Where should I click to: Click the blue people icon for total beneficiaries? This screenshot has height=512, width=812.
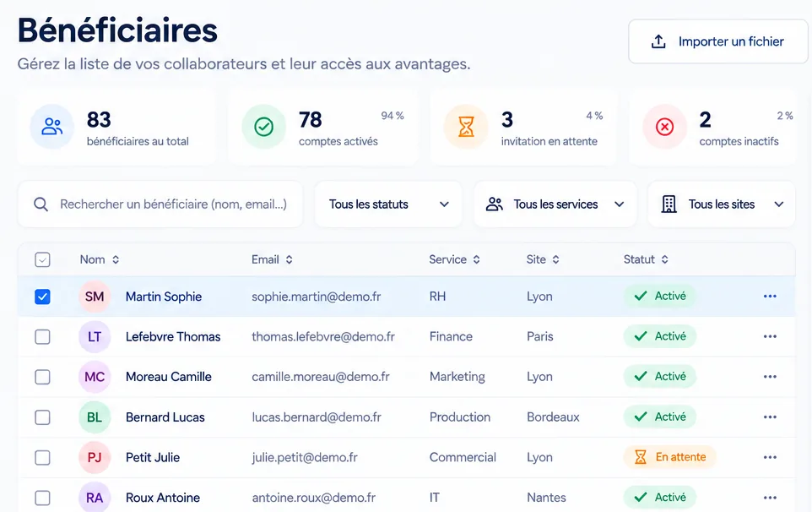pyautogui.click(x=51, y=127)
